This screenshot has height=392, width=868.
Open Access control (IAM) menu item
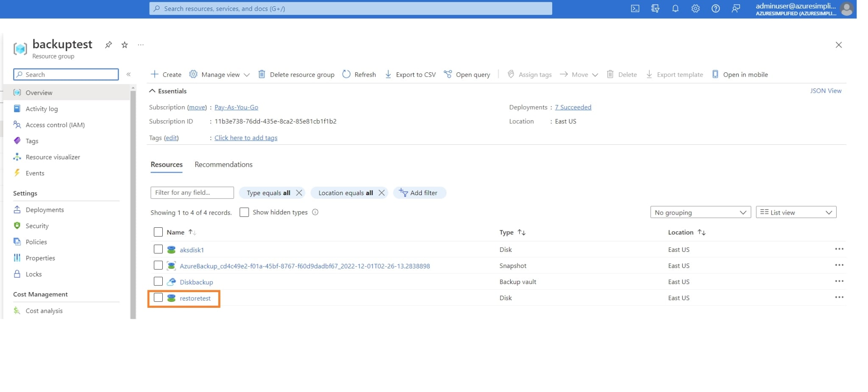click(55, 125)
